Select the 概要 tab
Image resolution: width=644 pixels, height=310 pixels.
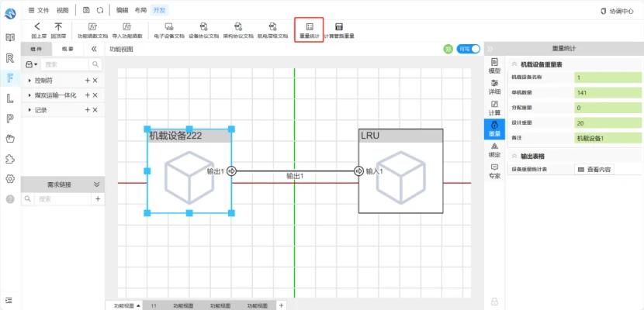coord(68,49)
